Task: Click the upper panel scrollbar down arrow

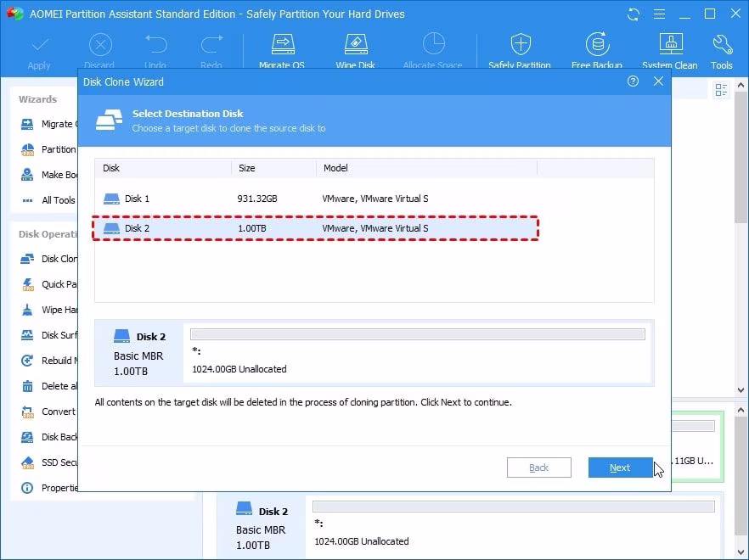Action: pyautogui.click(x=741, y=390)
